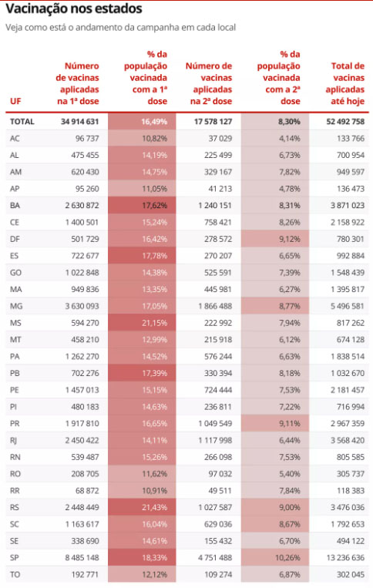This screenshot has height=588, width=373.
Task: Click the '% da população vacinada com a 1ª dose' header
Action: click(146, 78)
